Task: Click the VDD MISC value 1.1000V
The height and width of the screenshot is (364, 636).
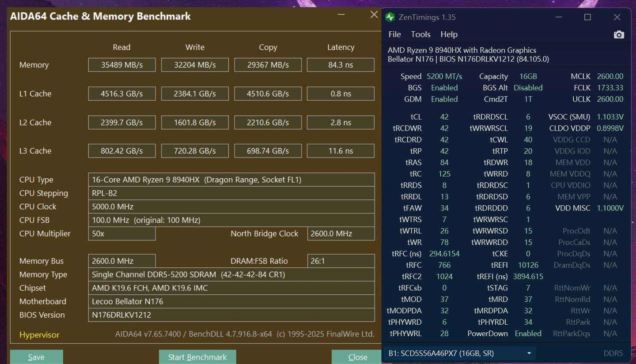Action: 610,208
